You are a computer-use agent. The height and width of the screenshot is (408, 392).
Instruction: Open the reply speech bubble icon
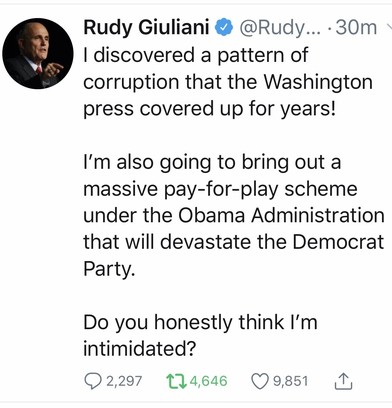pos(93,381)
